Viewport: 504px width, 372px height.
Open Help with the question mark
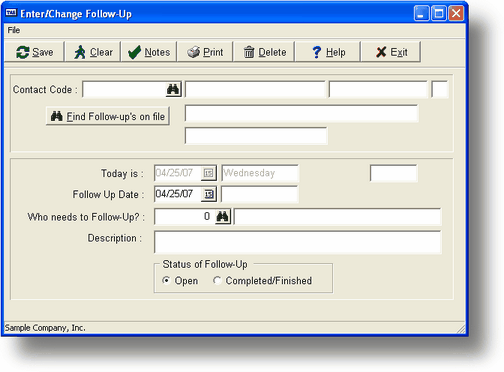[328, 52]
